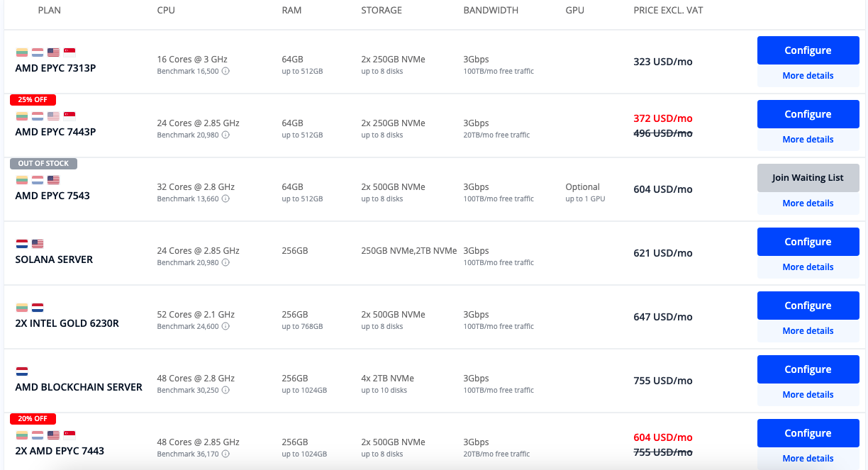Click the info icon beside Benchmark 24,600
Viewport: 868px width, 470px height.
click(x=226, y=326)
